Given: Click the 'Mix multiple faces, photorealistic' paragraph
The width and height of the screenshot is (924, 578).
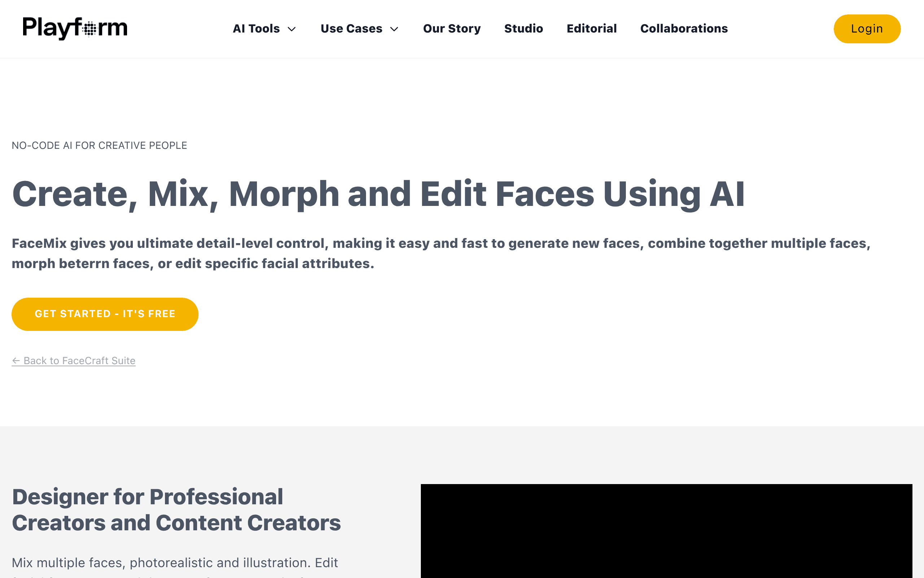Looking at the screenshot, I should (175, 566).
